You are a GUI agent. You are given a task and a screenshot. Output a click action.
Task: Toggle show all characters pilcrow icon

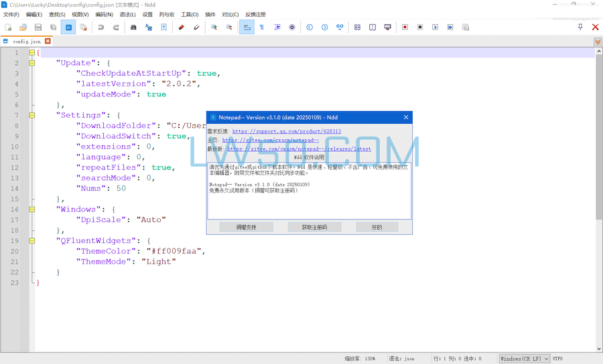click(x=262, y=27)
